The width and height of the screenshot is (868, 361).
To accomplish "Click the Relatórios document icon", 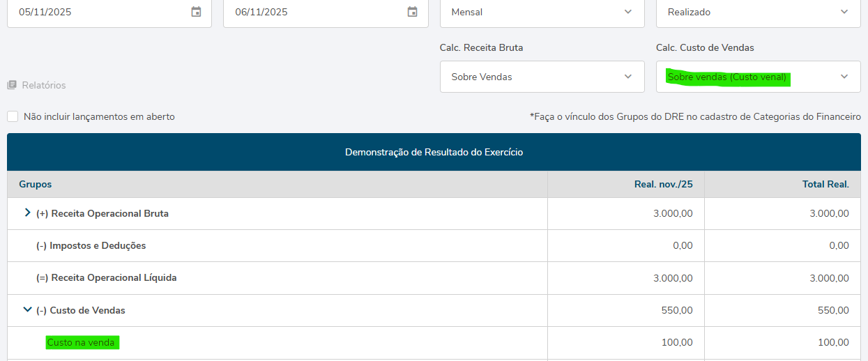I will (x=12, y=85).
